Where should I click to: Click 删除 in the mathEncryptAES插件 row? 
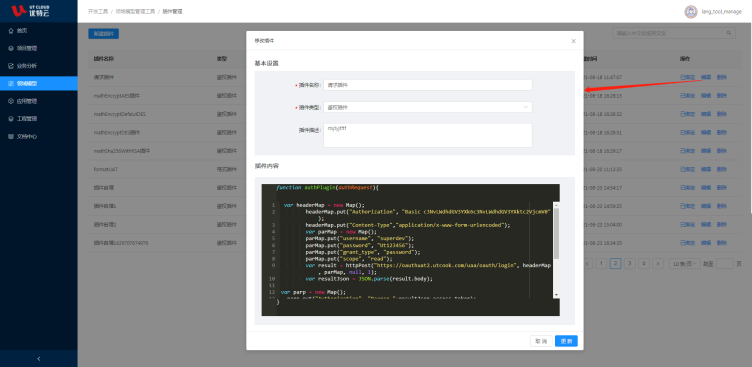coord(722,95)
